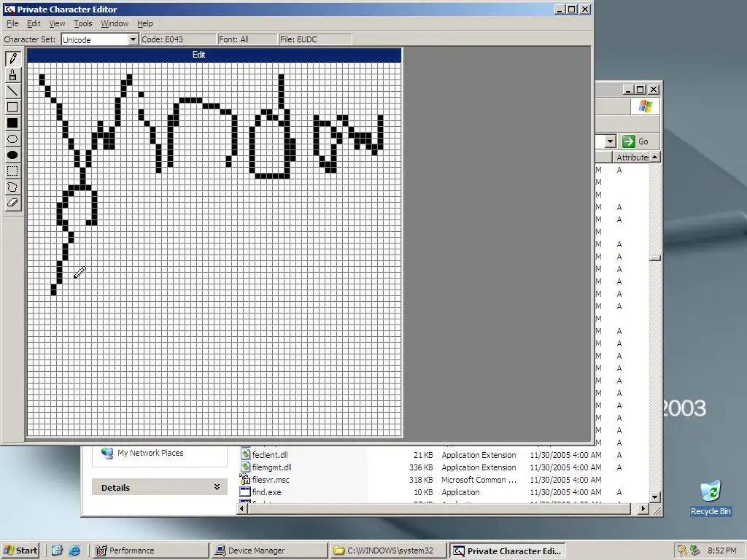The width and height of the screenshot is (747, 560).
Task: Click the Font: All status field
Action: pyautogui.click(x=247, y=39)
